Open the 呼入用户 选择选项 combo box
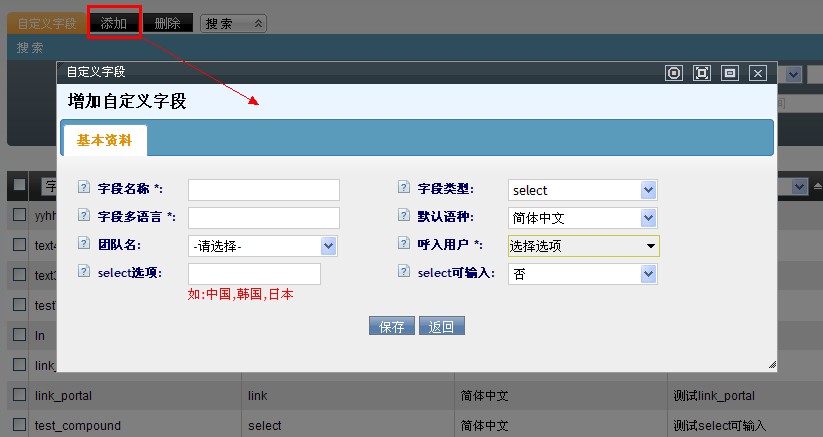The height and width of the screenshot is (437, 823). click(x=583, y=246)
